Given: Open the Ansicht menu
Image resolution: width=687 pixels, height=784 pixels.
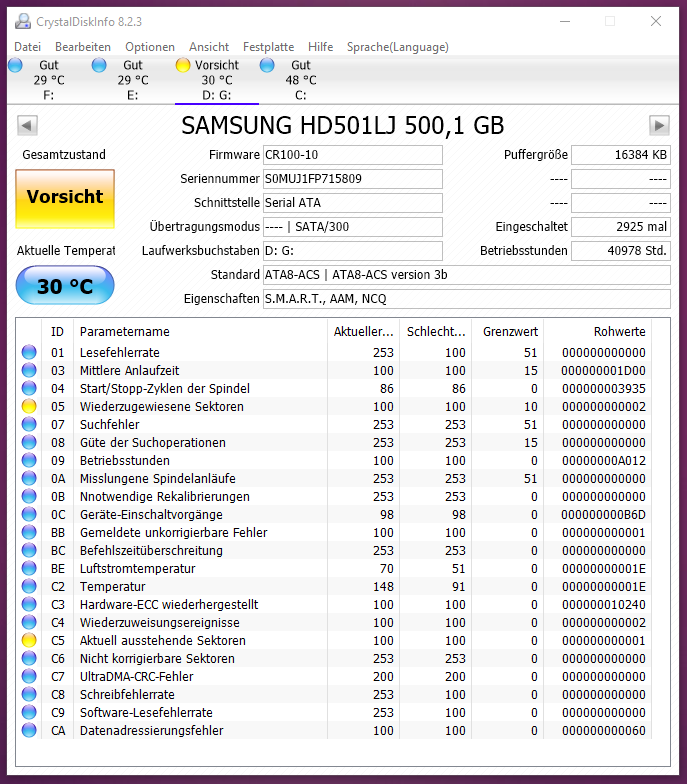Looking at the screenshot, I should coord(209,47).
